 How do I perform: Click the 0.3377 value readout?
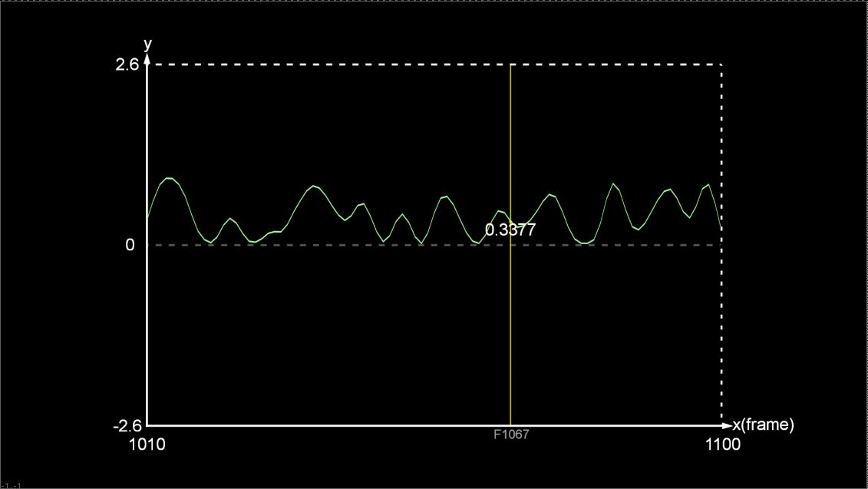pyautogui.click(x=510, y=230)
